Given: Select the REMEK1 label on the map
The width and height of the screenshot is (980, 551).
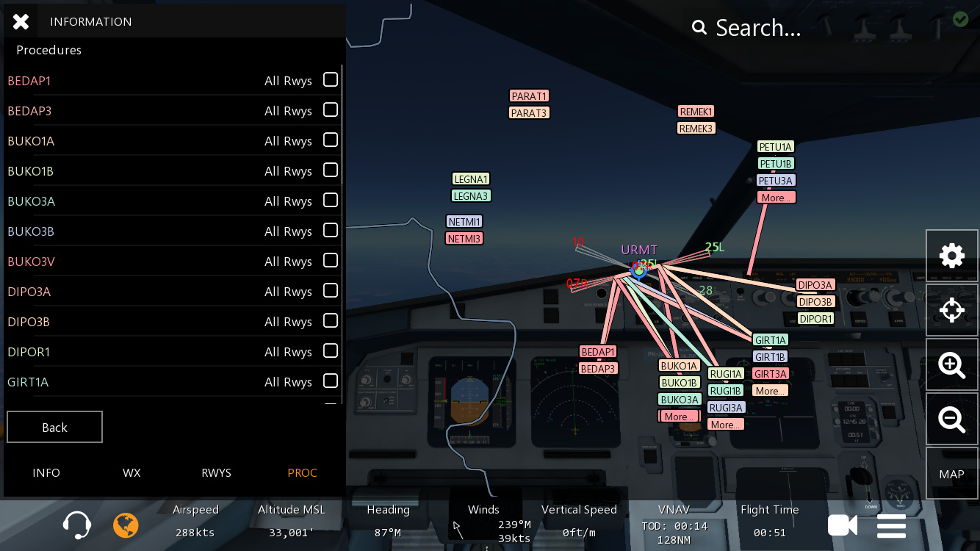Looking at the screenshot, I should click(x=696, y=112).
